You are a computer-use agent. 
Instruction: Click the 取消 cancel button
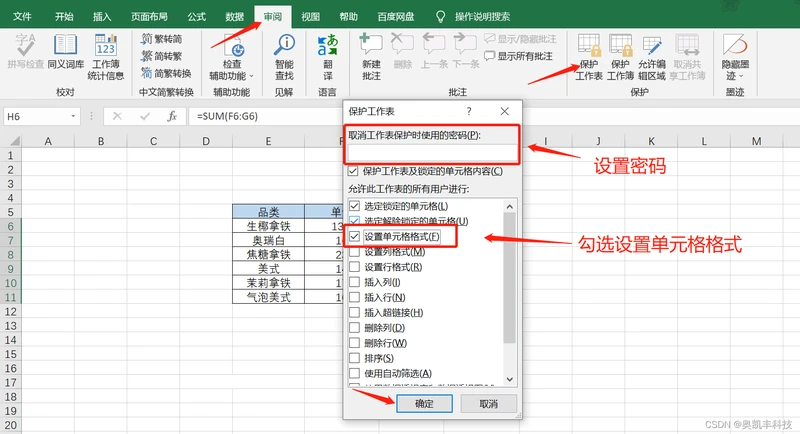488,403
